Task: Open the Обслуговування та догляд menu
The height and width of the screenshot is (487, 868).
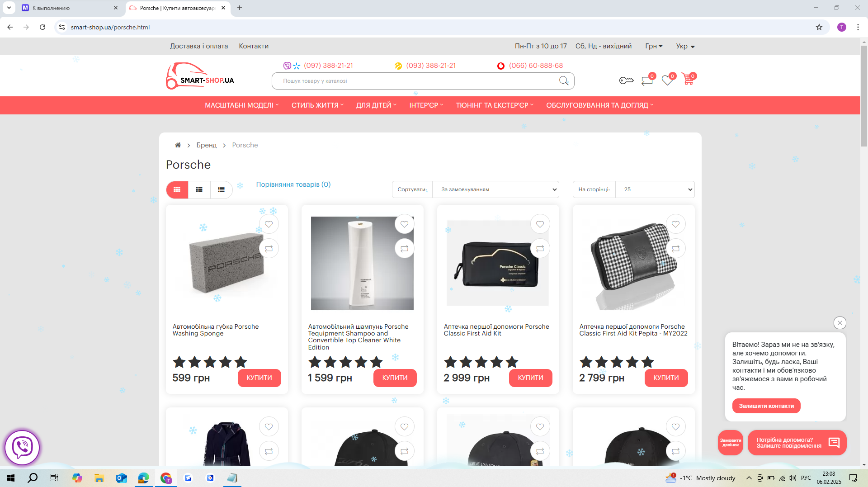Action: click(x=599, y=105)
